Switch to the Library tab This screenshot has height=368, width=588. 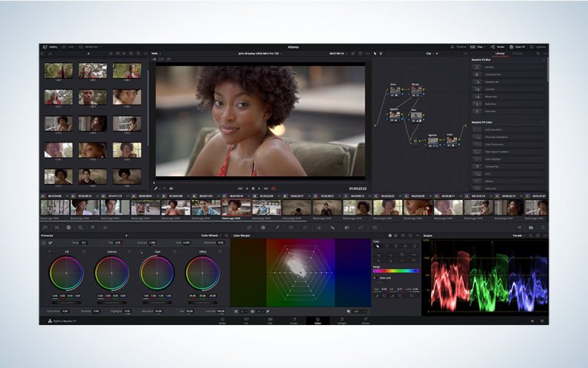point(499,54)
